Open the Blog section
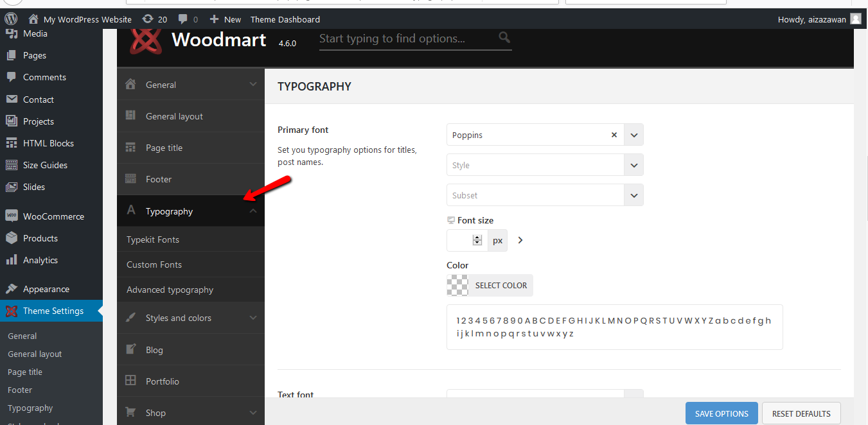 [191, 350]
